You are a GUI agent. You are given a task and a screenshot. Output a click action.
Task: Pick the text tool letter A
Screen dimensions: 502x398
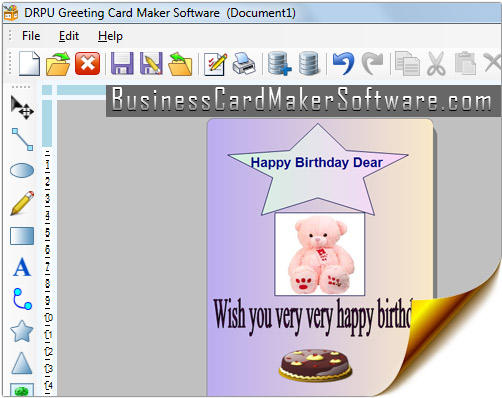[22, 267]
